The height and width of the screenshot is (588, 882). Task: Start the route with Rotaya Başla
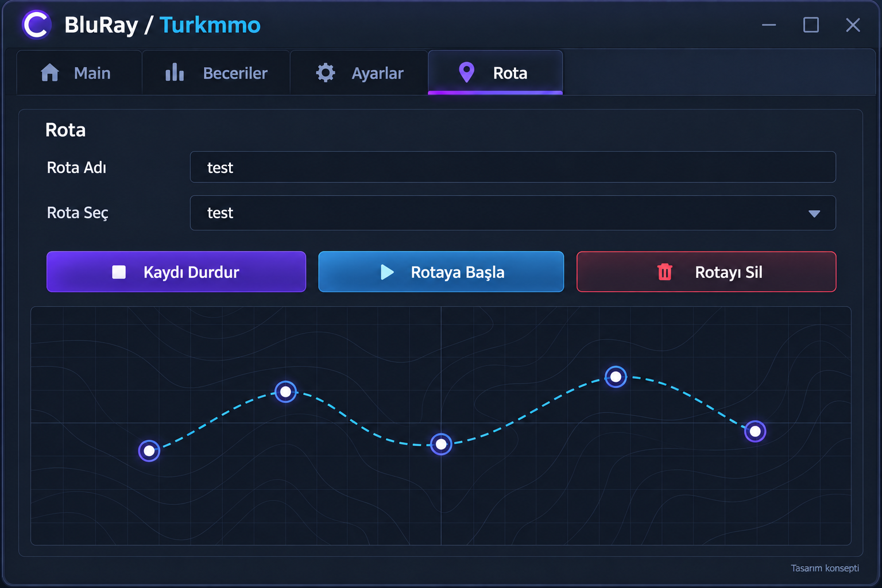pos(441,272)
